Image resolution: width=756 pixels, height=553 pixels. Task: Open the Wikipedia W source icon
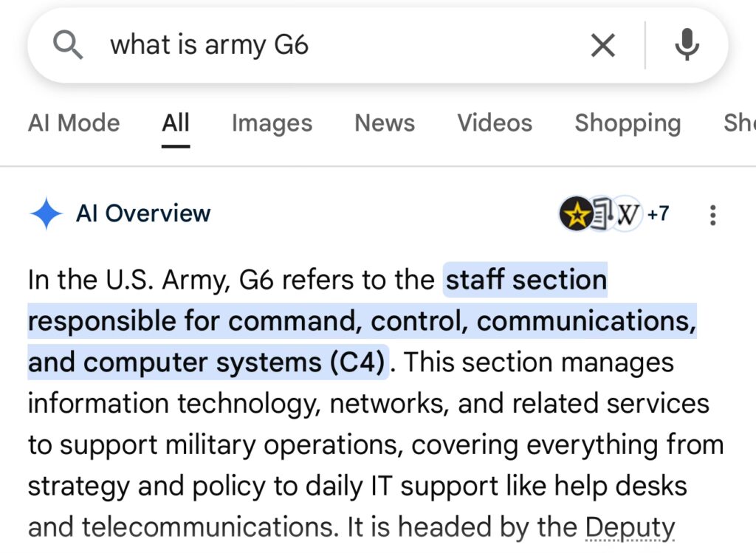(x=628, y=215)
